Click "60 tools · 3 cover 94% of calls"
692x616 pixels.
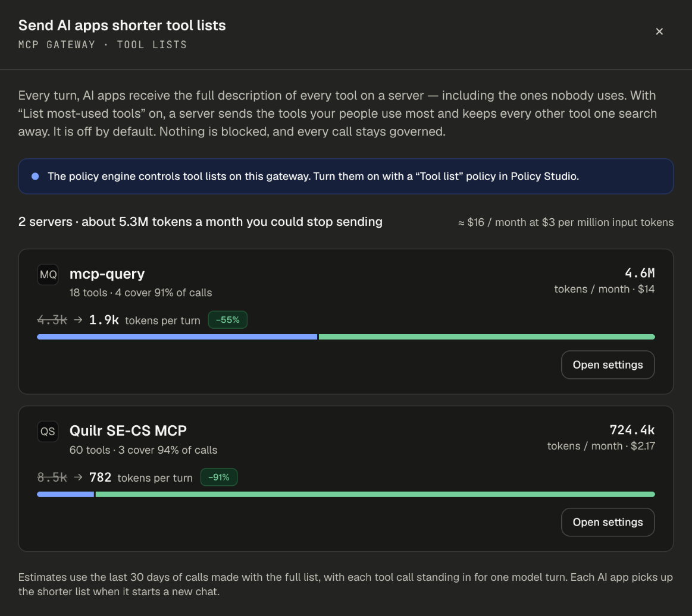point(143,450)
